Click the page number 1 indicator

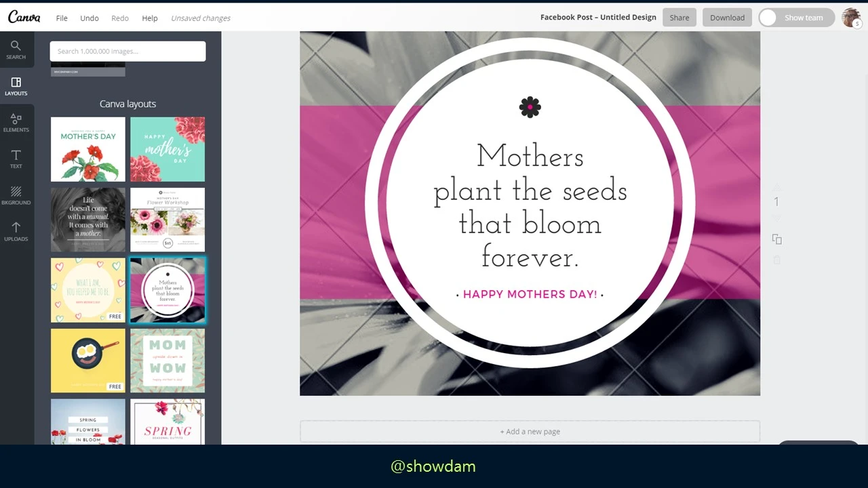tap(776, 202)
